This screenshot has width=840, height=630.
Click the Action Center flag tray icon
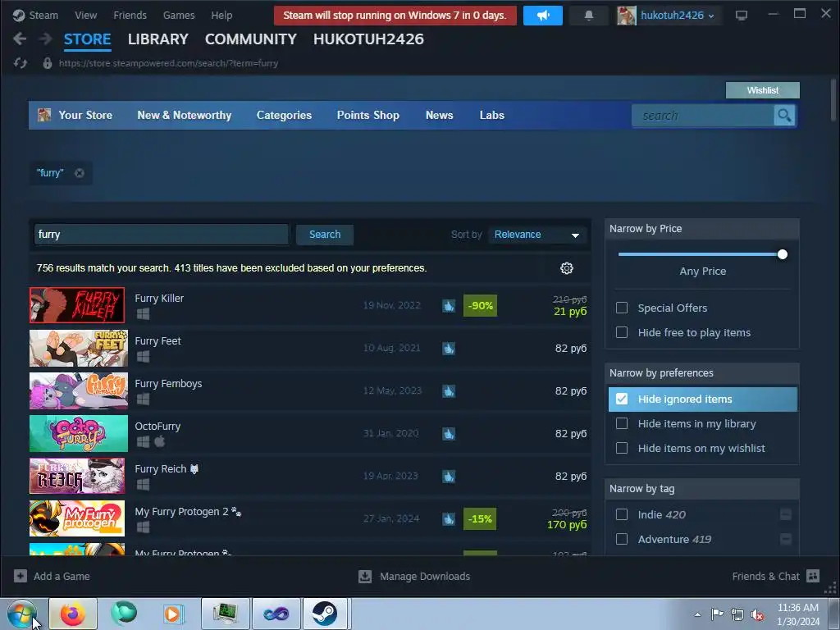pyautogui.click(x=717, y=614)
